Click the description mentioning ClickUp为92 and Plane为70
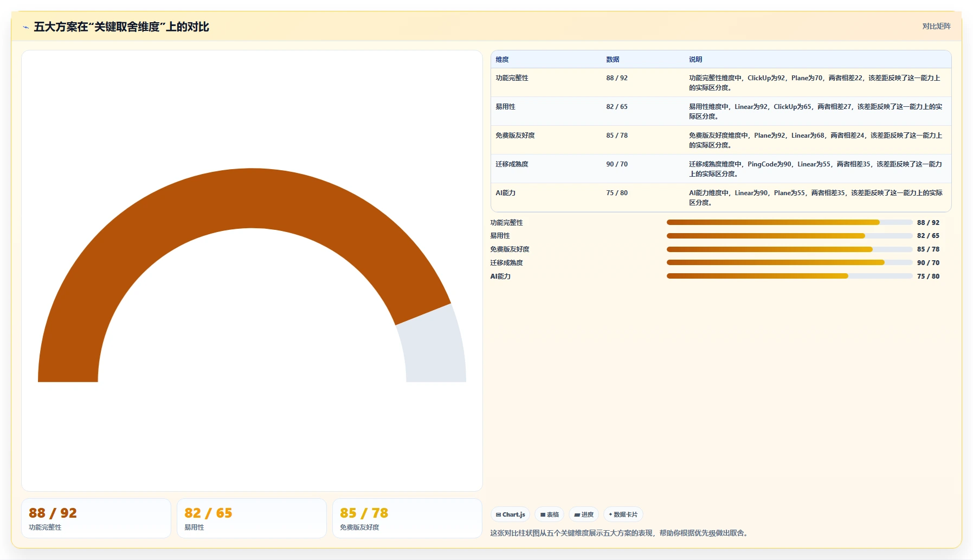Image resolution: width=973 pixels, height=560 pixels. click(x=815, y=83)
